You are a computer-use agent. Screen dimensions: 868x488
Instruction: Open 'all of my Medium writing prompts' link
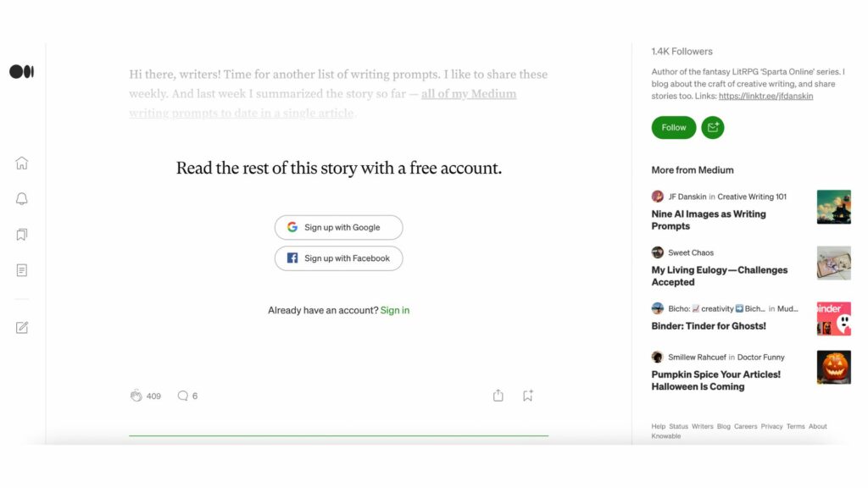[x=469, y=94]
